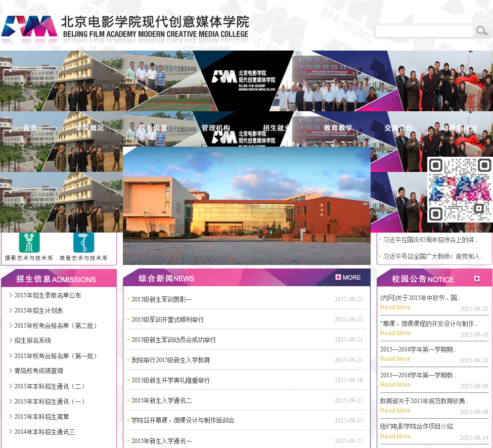Click the date 2015-09-22 in news list
The height and width of the screenshot is (448, 493).
click(349, 299)
